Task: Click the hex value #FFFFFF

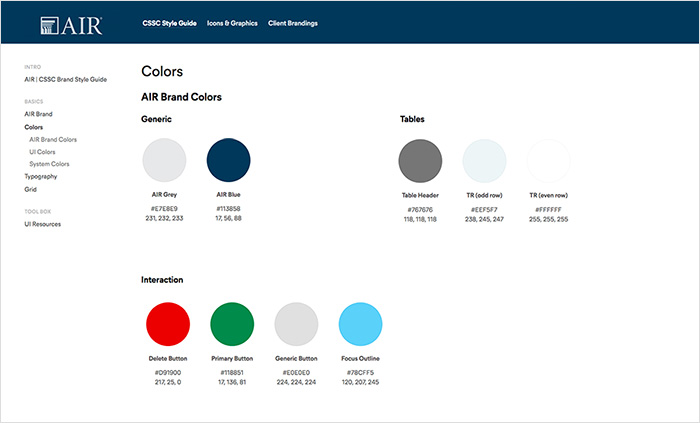Action: tap(549, 210)
